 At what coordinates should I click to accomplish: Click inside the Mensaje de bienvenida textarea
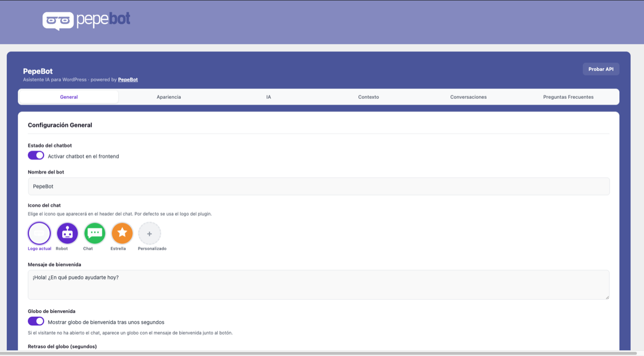point(319,285)
